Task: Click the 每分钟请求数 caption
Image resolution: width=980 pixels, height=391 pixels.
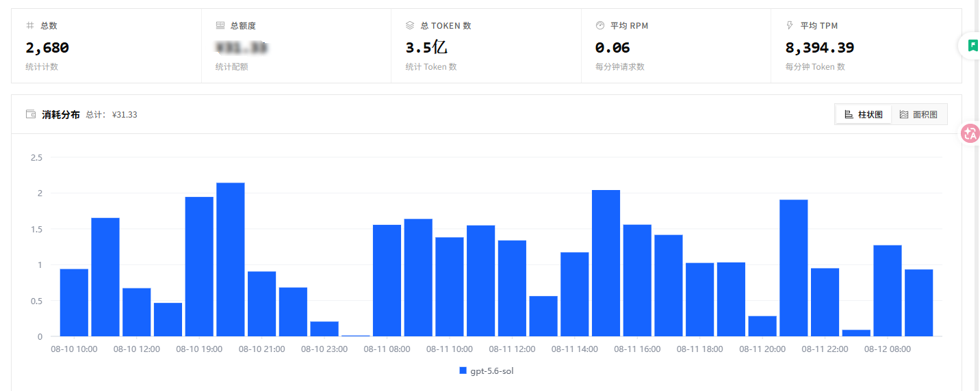Action: click(620, 67)
